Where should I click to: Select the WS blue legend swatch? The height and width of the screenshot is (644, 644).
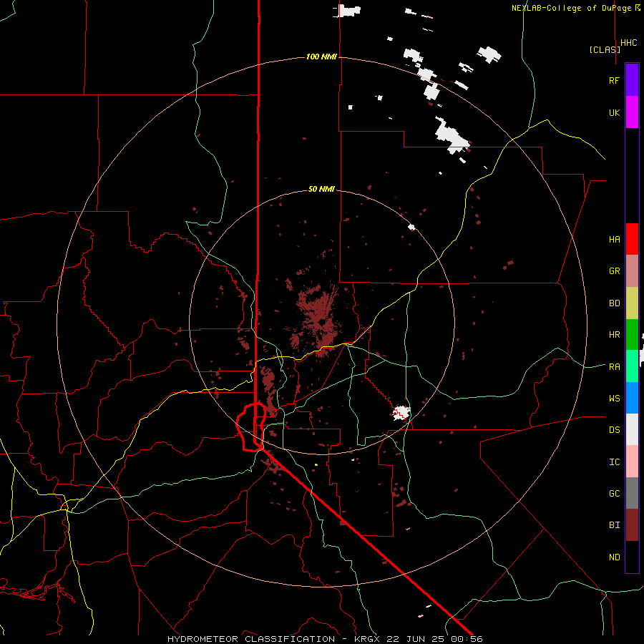click(x=632, y=398)
